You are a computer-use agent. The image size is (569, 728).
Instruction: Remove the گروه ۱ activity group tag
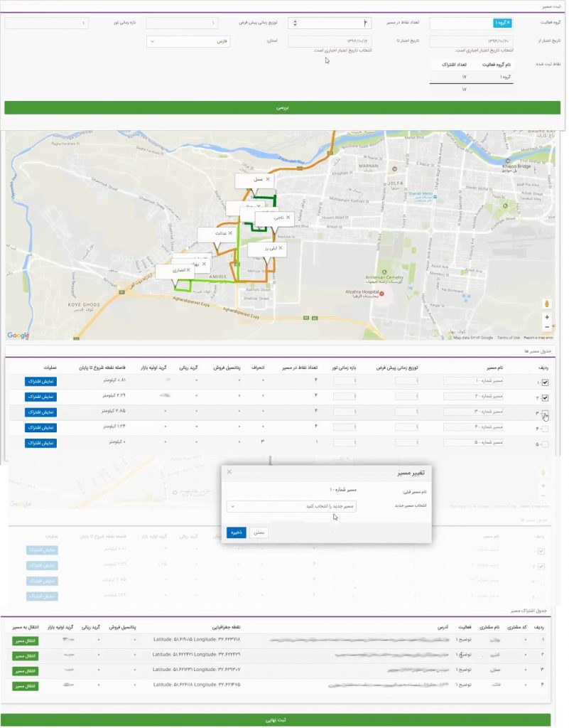(x=508, y=22)
